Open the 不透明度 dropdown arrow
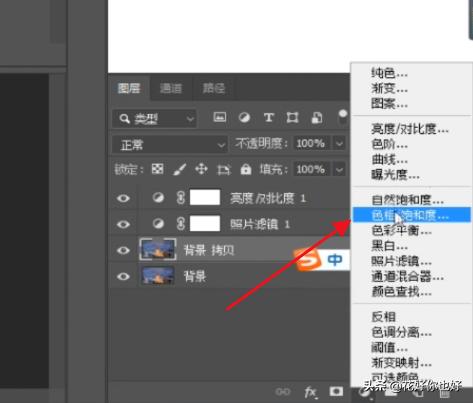 339,144
